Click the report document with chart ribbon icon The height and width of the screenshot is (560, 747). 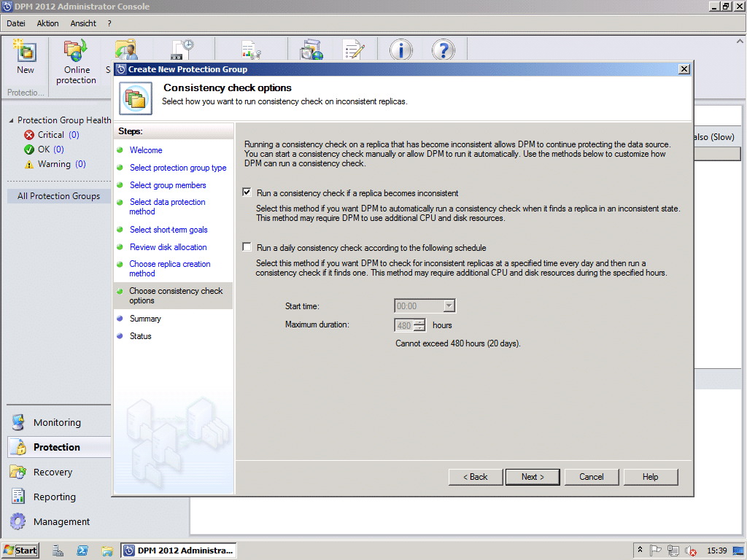[x=251, y=50]
